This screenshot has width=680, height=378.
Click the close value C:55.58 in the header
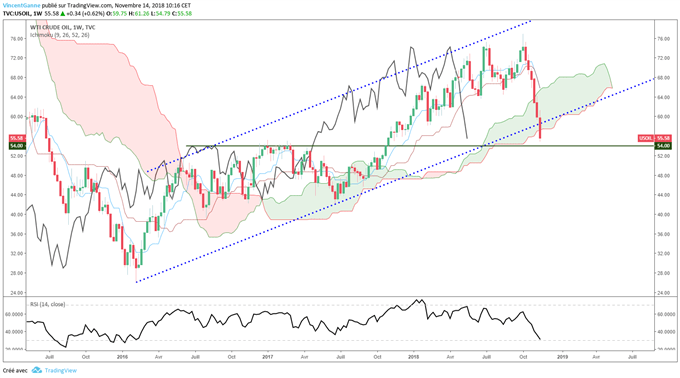182,13
